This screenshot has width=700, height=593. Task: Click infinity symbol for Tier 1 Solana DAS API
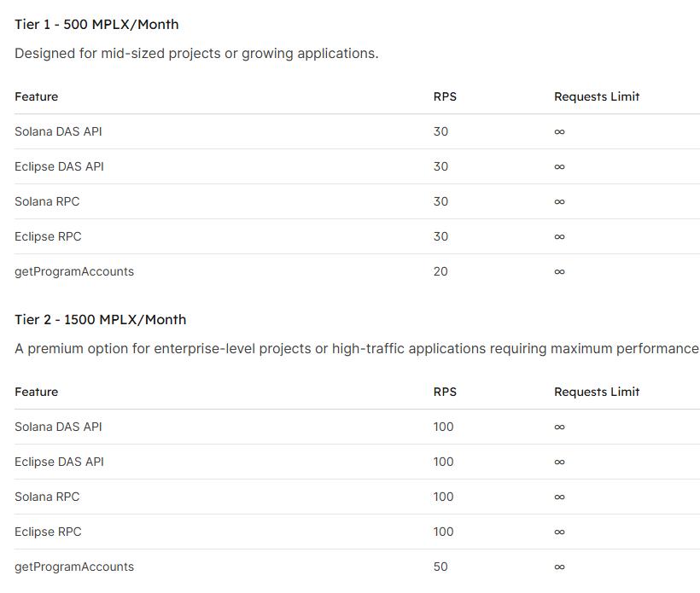tap(559, 131)
